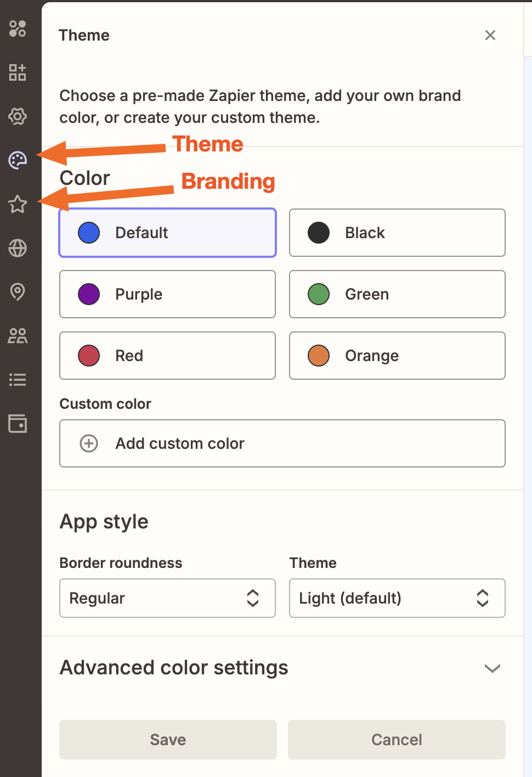
Task: Click the Orange color swatch circle
Action: click(318, 356)
